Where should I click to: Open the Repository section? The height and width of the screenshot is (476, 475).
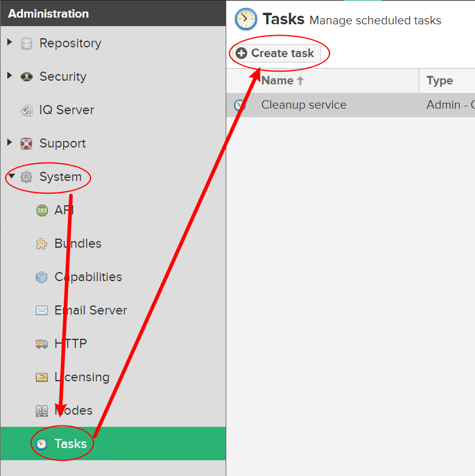70,44
